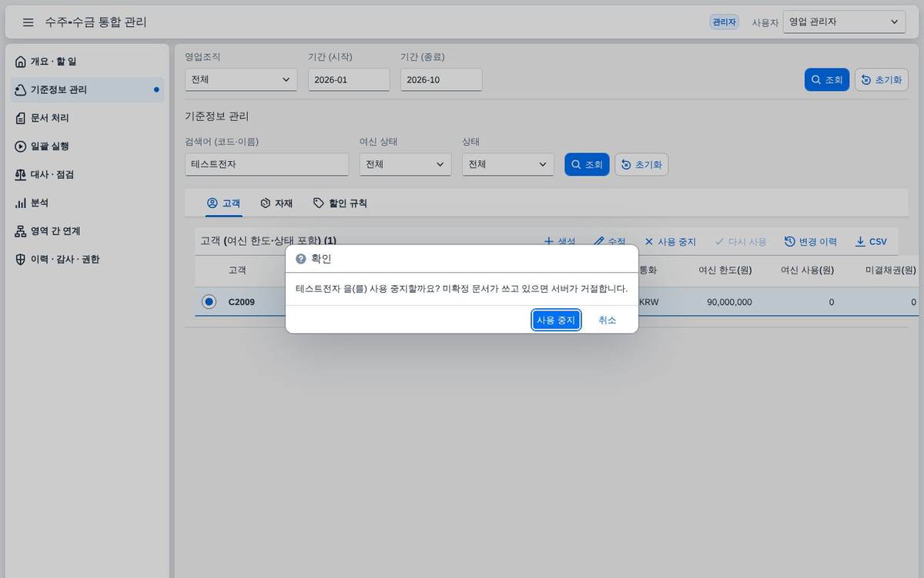The height and width of the screenshot is (578, 924).
Task: Click the 관리자 badge
Action: (x=724, y=22)
